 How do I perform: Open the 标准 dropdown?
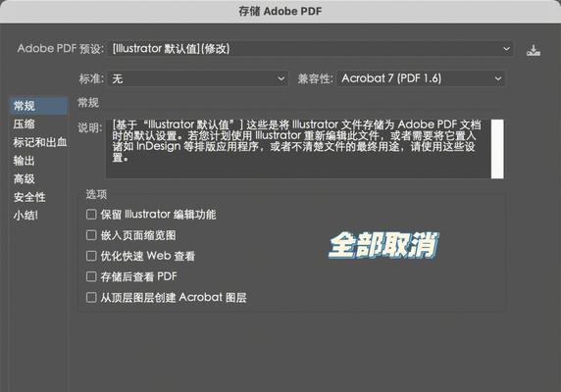pos(198,78)
